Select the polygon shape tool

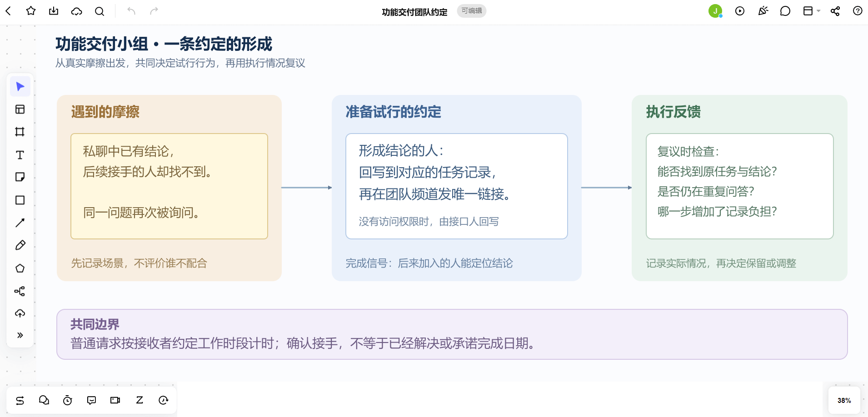coord(20,268)
